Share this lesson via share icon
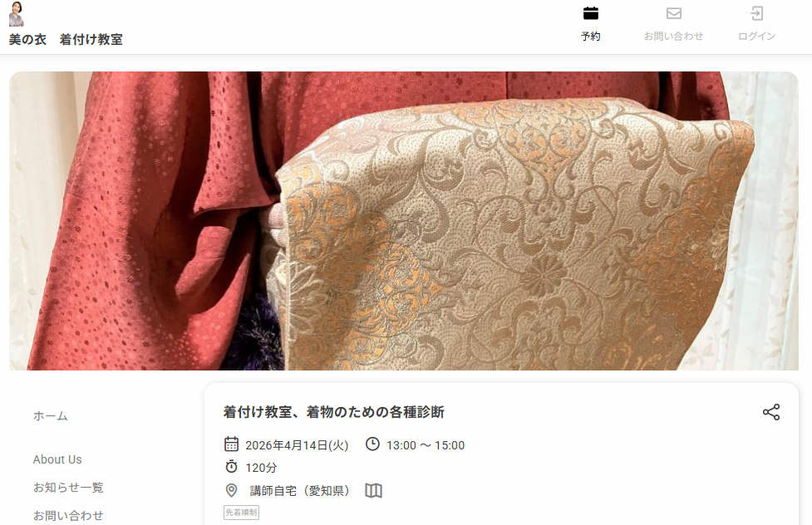The width and height of the screenshot is (812, 525). [x=771, y=412]
